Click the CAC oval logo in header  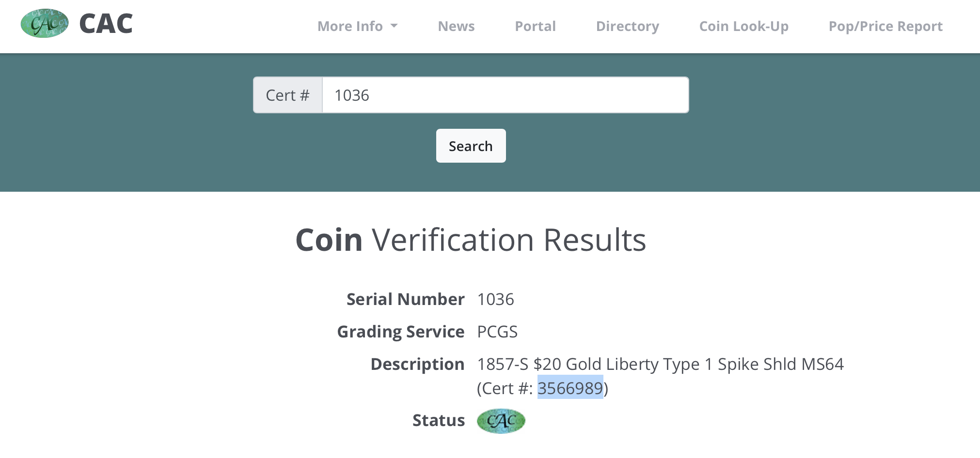(45, 23)
